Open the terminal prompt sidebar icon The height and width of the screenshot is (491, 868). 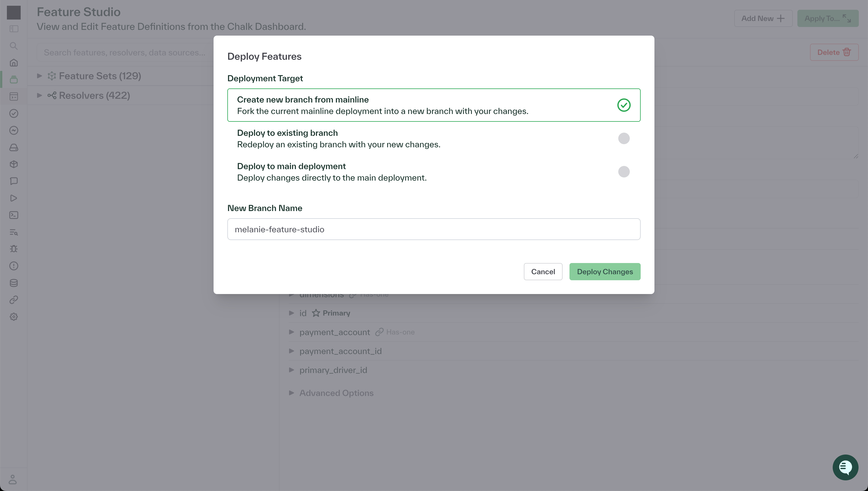(x=14, y=215)
